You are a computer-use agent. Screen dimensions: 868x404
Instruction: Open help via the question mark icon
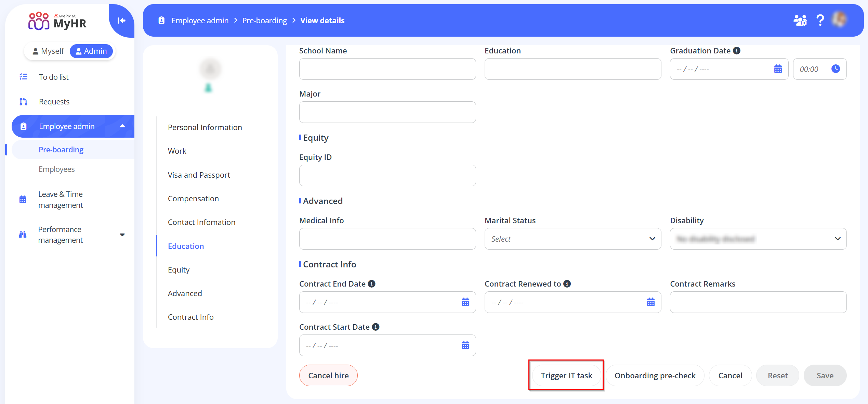coord(820,20)
